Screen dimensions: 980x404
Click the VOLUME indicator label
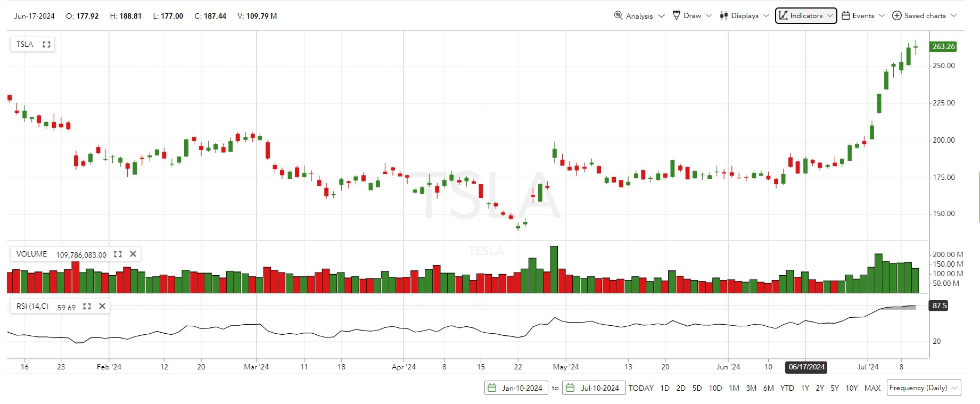tap(31, 254)
